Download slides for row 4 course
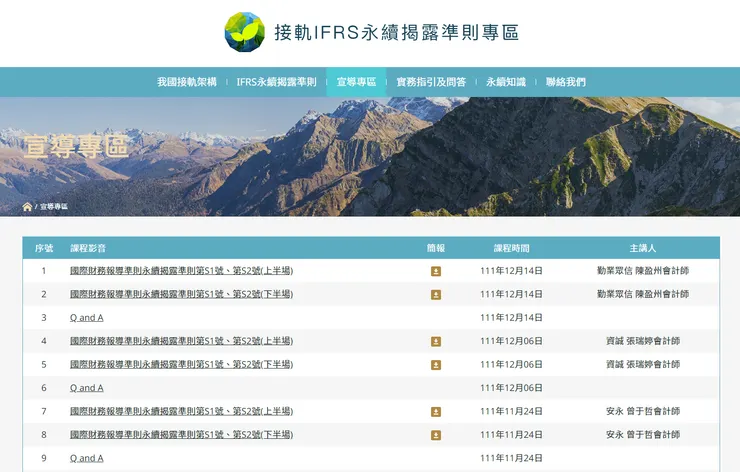740x472 pixels. [x=436, y=341]
